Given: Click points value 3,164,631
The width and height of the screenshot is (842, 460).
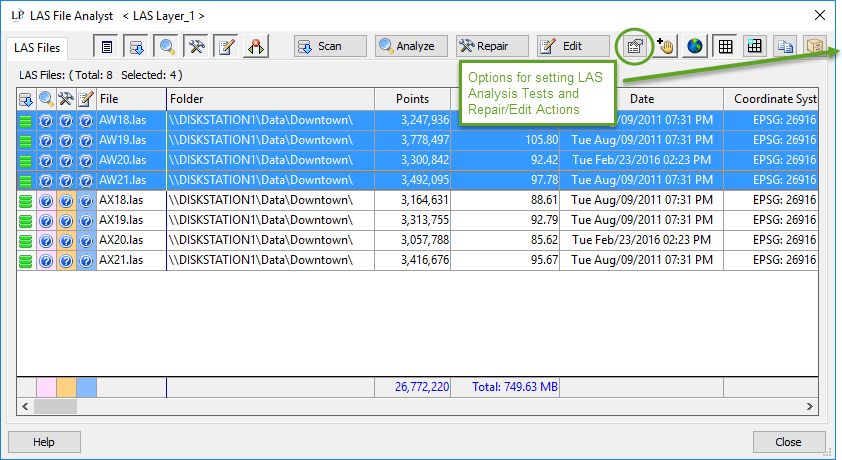Looking at the screenshot, I should pos(425,200).
